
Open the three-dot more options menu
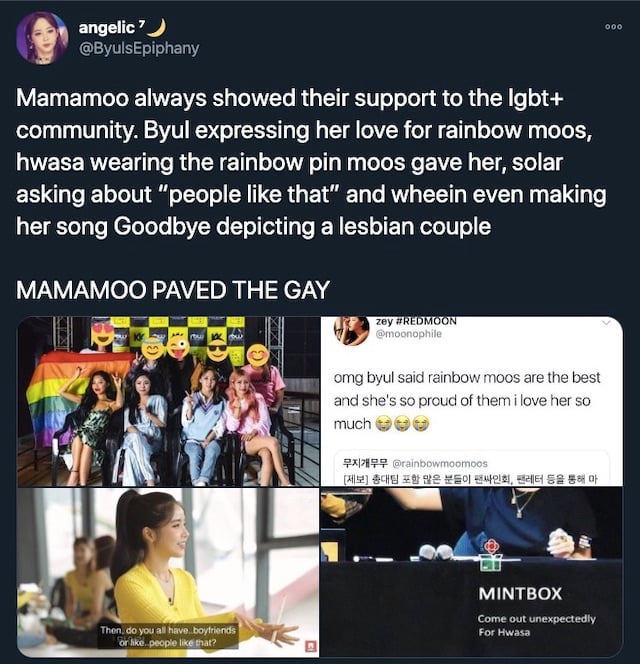pos(614,27)
